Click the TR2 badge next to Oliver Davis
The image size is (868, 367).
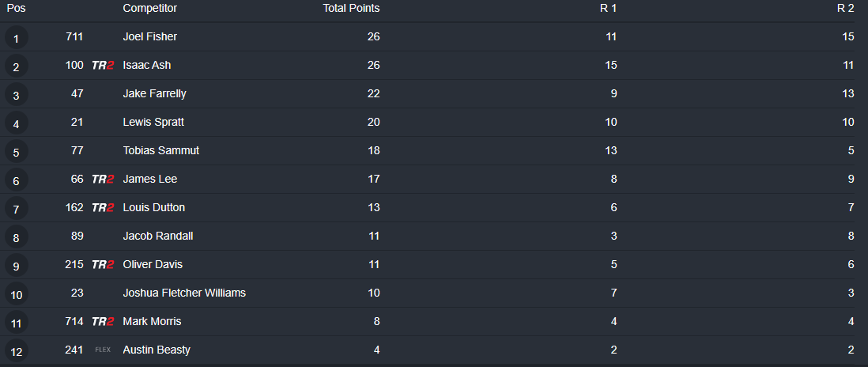click(103, 265)
